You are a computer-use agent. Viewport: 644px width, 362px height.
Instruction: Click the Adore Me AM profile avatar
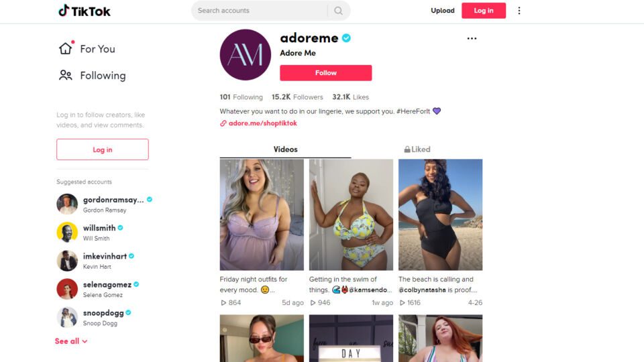(x=246, y=54)
